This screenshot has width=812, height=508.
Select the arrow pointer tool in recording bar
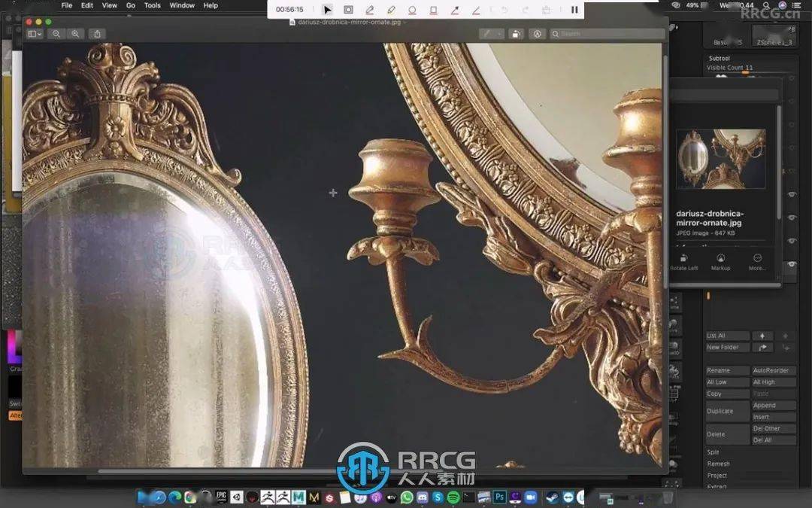[327, 10]
